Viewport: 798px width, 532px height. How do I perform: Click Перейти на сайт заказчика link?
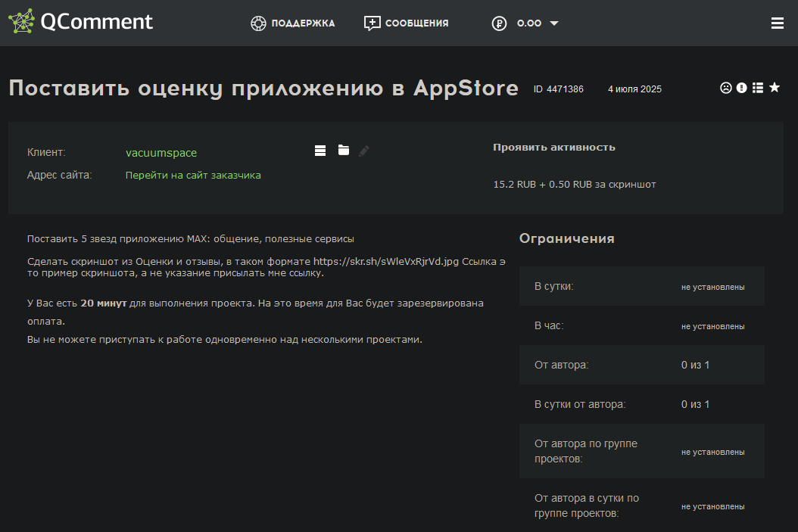(x=193, y=175)
